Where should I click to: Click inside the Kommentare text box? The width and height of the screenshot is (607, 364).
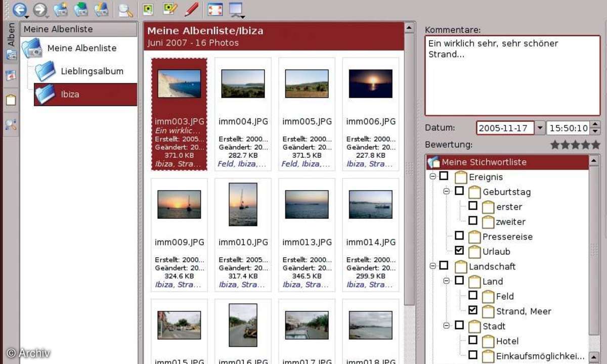[x=512, y=76]
